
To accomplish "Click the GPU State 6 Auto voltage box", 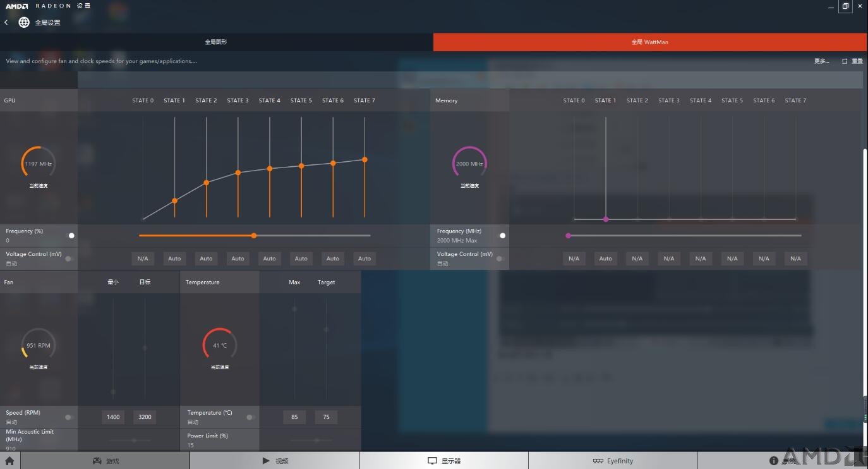I will pos(333,259).
